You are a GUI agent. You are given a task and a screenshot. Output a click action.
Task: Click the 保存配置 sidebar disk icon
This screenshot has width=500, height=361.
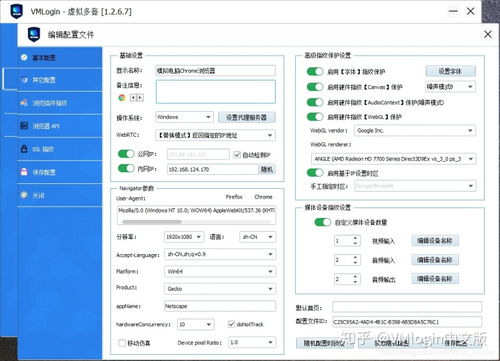pyautogui.click(x=24, y=172)
